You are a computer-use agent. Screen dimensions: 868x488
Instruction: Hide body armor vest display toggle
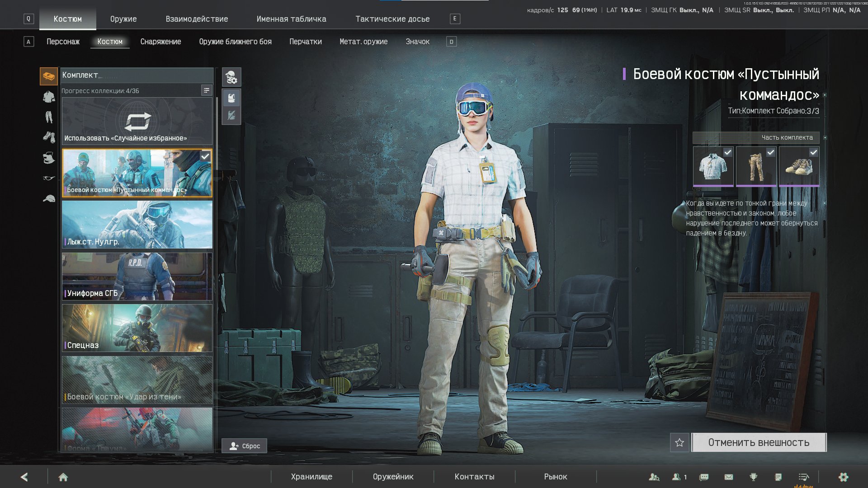(231, 116)
